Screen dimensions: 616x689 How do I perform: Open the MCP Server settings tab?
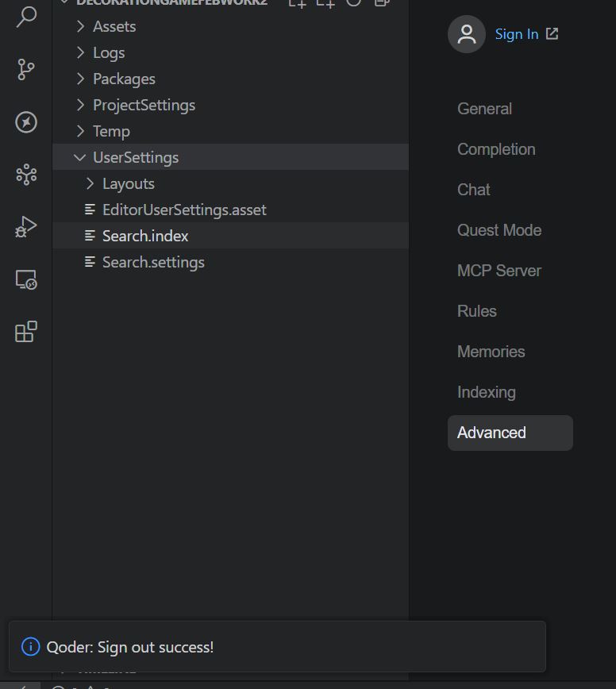tap(510, 271)
